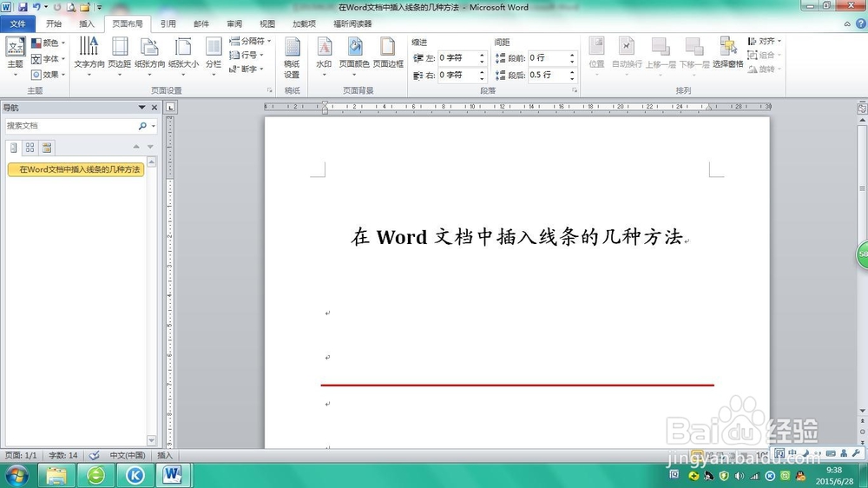Open the 主题 themes gallery
868x488 pixels.
[15, 57]
